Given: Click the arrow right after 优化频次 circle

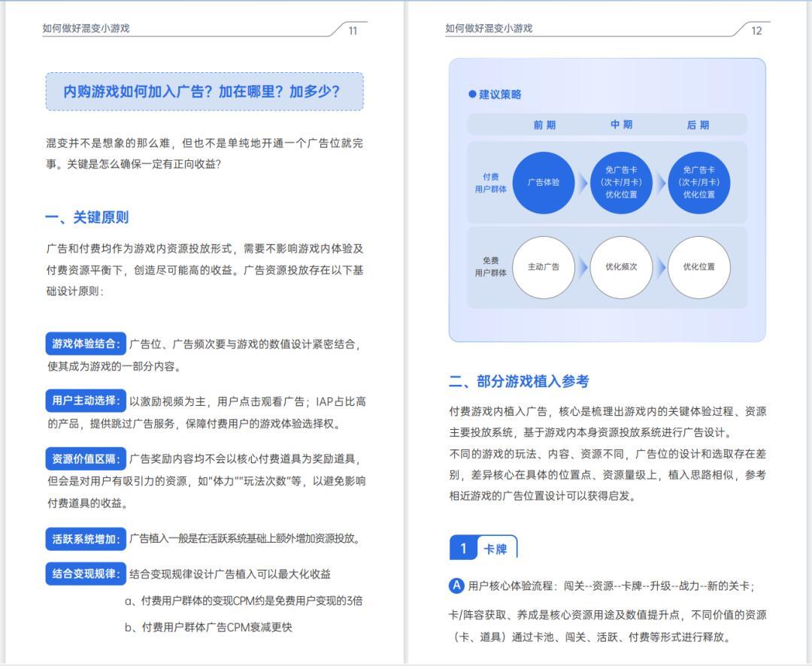Looking at the screenshot, I should coord(660,267).
